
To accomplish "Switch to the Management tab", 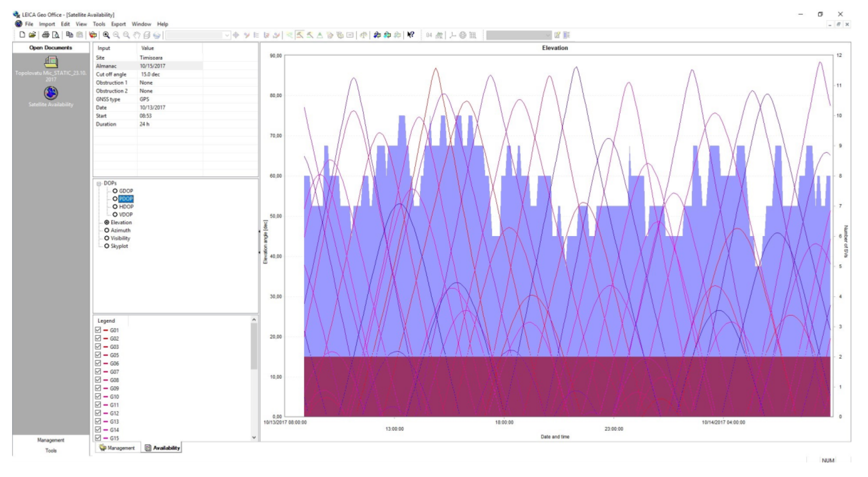I will (x=117, y=448).
